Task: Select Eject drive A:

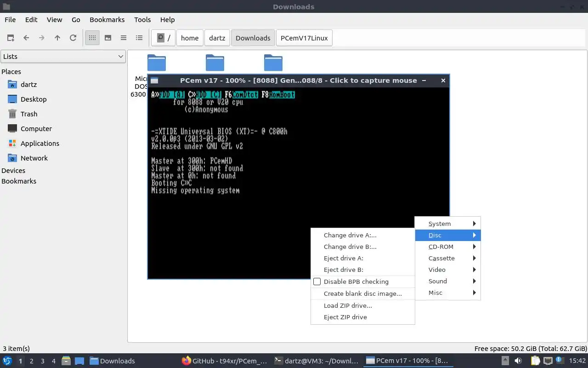Action: tap(363, 258)
